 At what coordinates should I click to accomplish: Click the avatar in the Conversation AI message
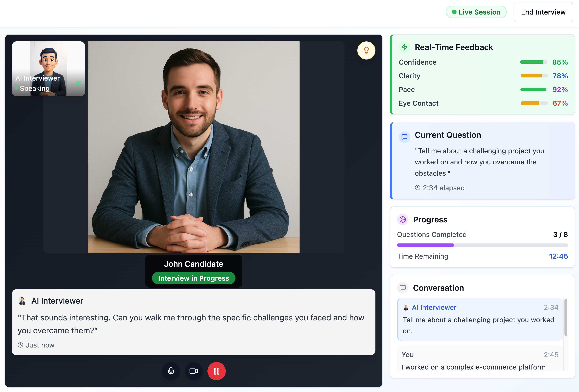(406, 307)
